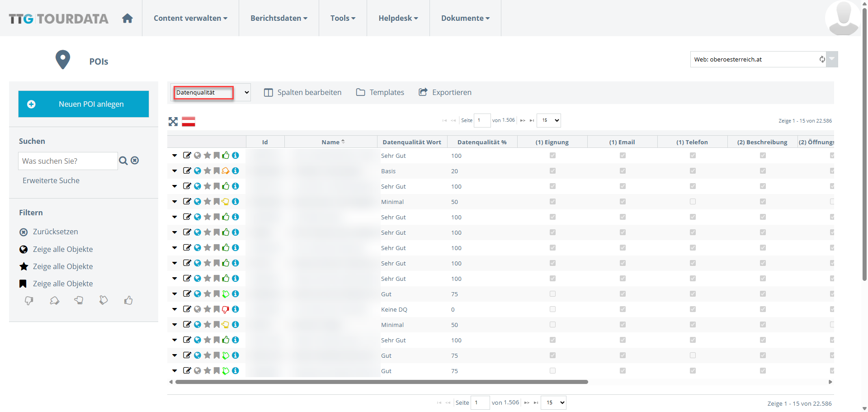Click the search magnifier icon
This screenshot has height=412, width=868.
point(123,161)
